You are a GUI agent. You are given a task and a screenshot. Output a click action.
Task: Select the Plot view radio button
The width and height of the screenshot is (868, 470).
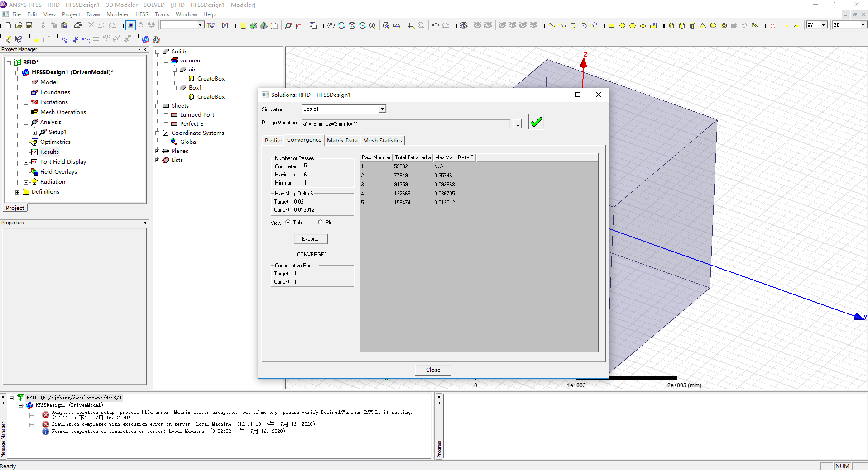pos(321,222)
